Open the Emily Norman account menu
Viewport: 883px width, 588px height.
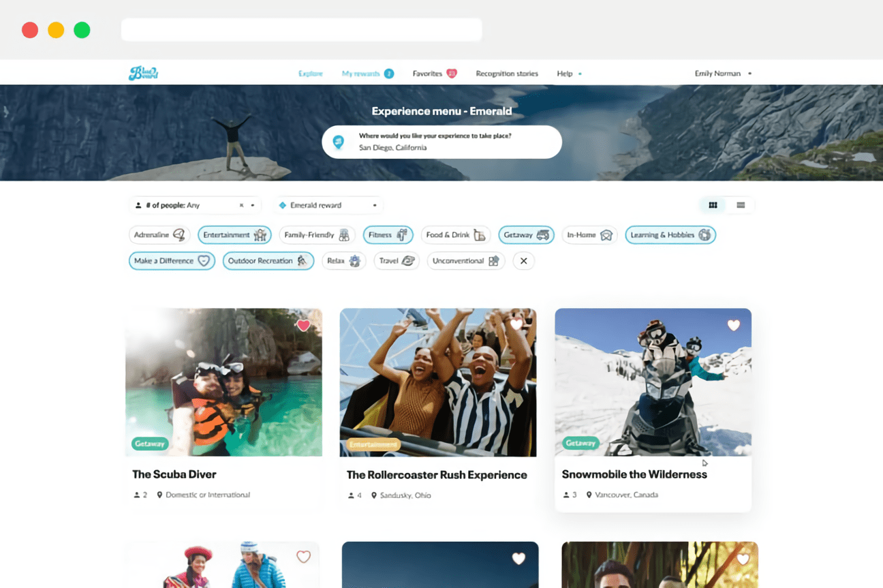coord(723,74)
